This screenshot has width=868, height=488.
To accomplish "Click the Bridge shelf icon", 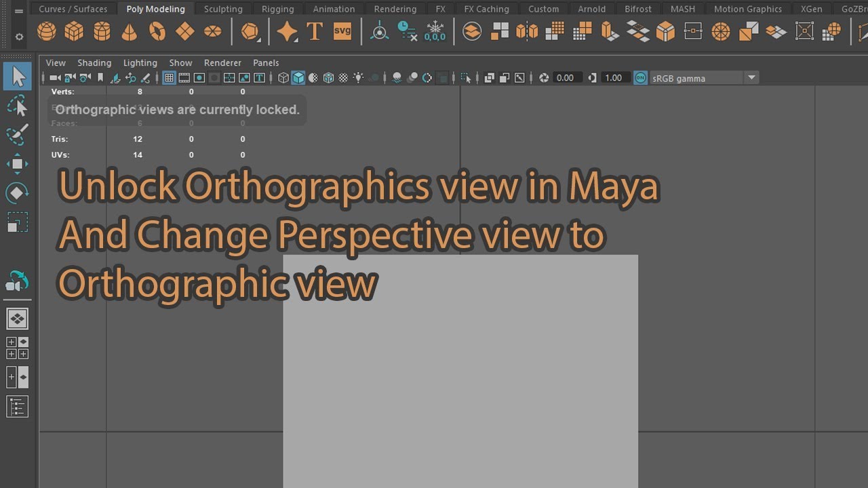I will pos(638,31).
